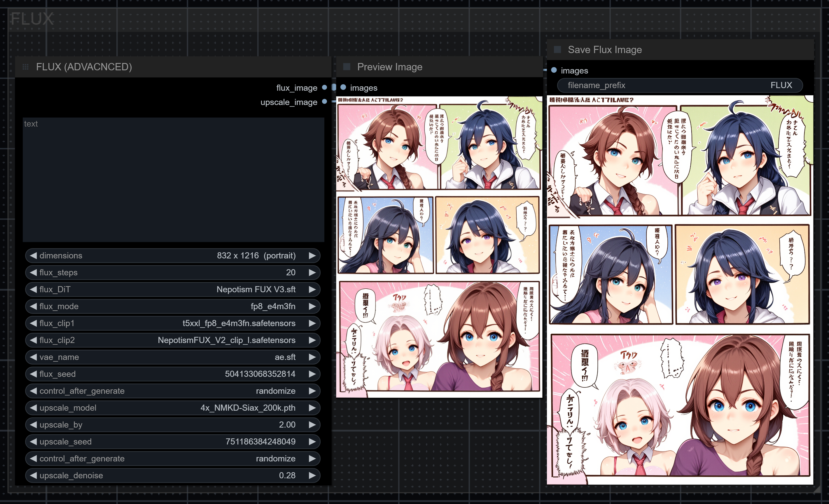Click the flux_image output connector dot

pos(324,87)
